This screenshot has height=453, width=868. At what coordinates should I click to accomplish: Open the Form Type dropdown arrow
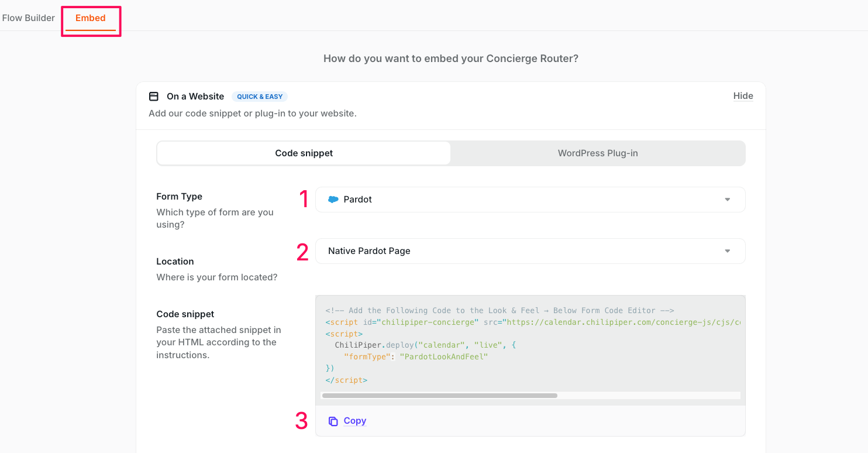tap(728, 200)
